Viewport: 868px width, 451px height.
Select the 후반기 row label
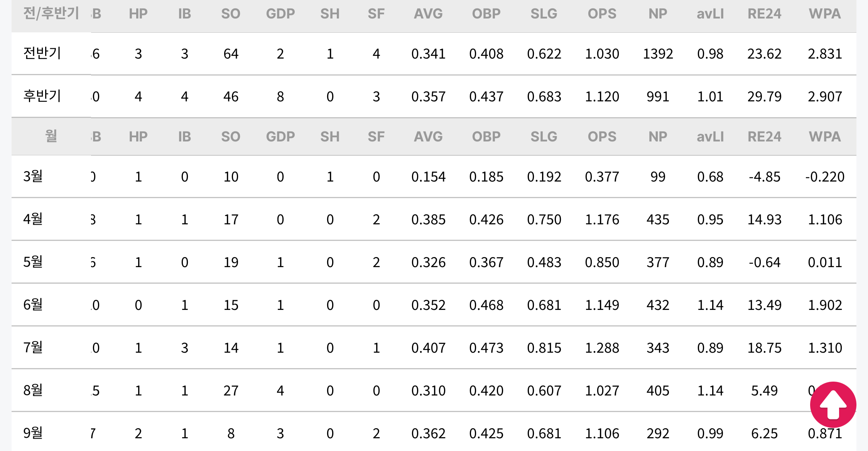[x=42, y=96]
